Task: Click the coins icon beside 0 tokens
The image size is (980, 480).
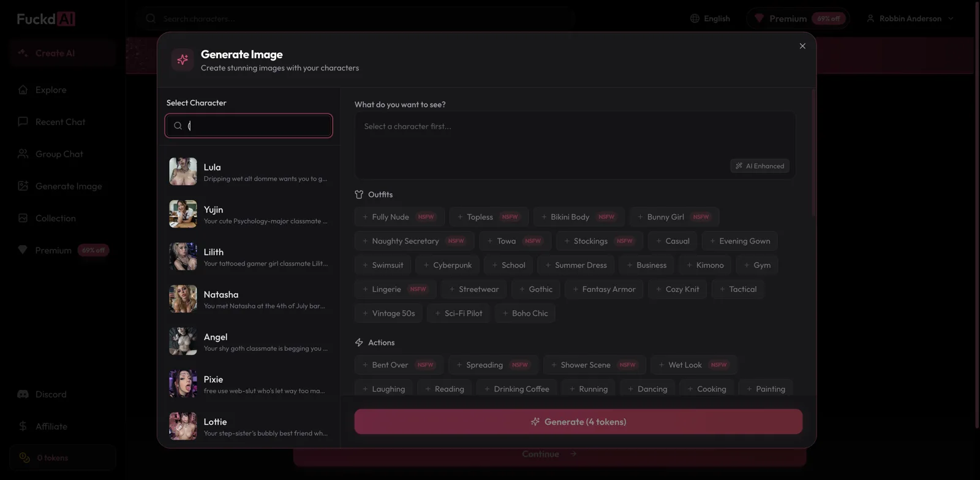Action: point(24,457)
